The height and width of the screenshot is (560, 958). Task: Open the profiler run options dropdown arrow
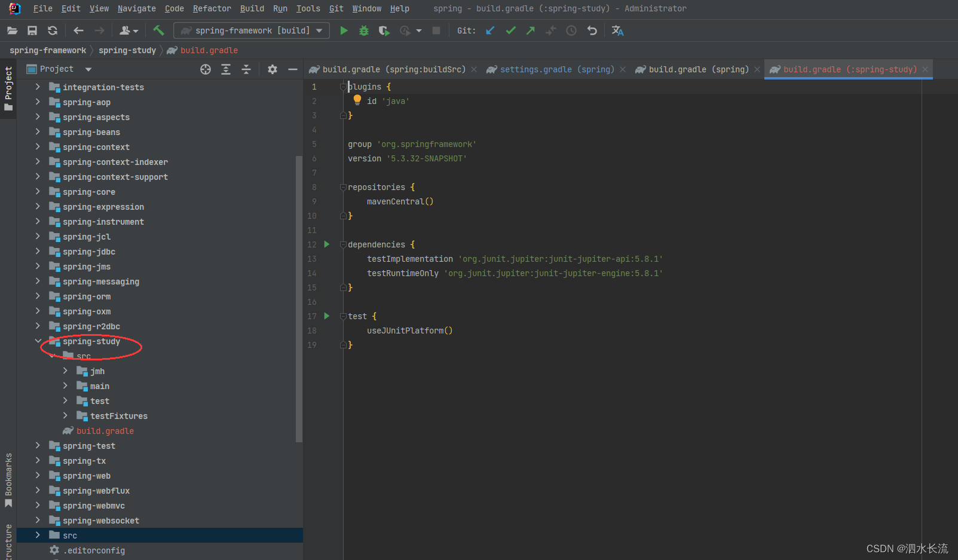click(x=419, y=30)
